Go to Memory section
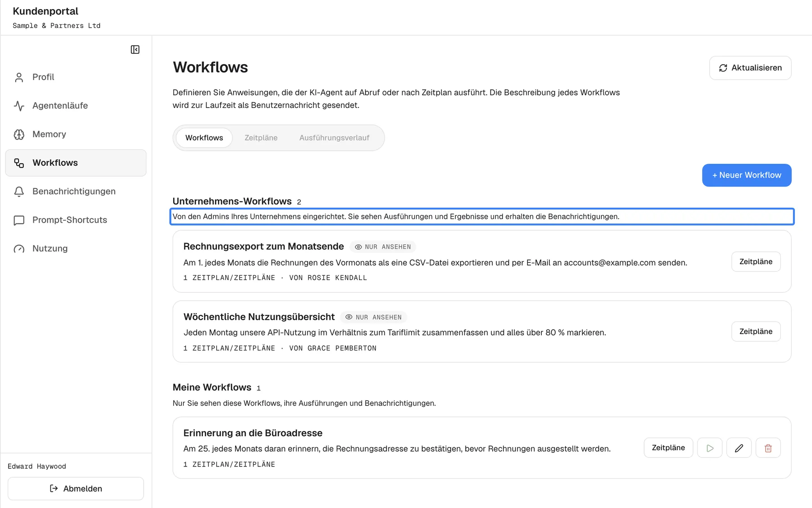 pyautogui.click(x=76, y=134)
